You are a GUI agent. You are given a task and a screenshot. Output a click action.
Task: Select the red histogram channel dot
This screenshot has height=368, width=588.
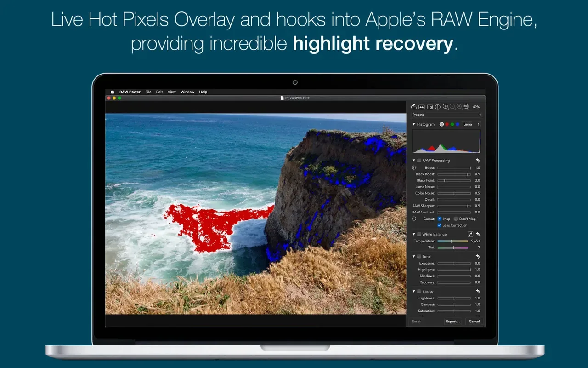[x=447, y=124]
